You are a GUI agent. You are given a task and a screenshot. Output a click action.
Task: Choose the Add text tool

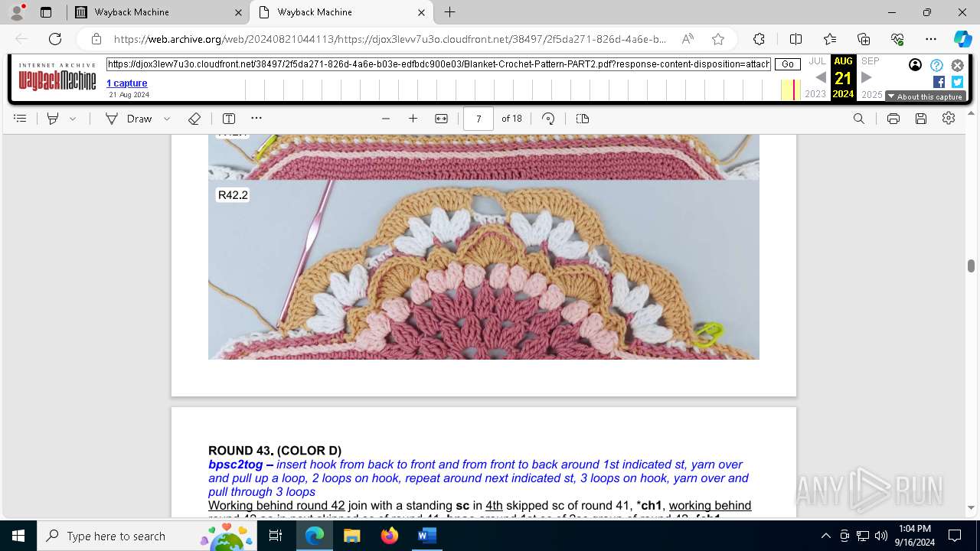(228, 119)
